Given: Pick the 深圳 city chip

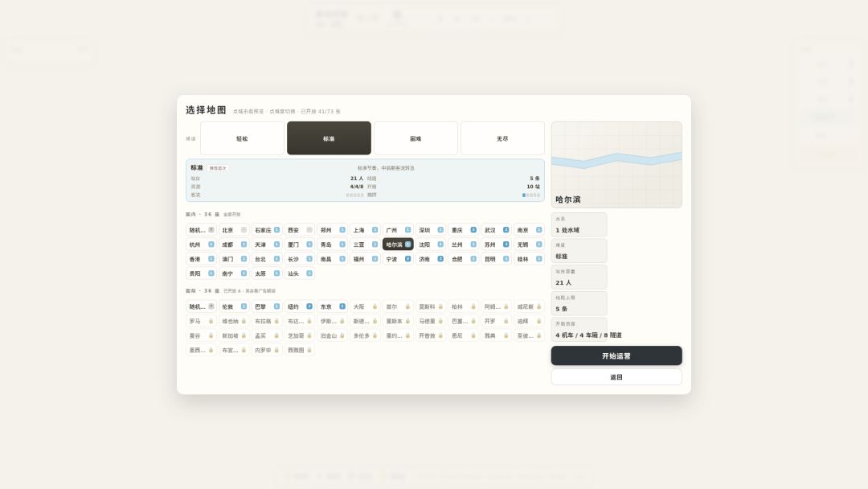Looking at the screenshot, I should pyautogui.click(x=431, y=230).
